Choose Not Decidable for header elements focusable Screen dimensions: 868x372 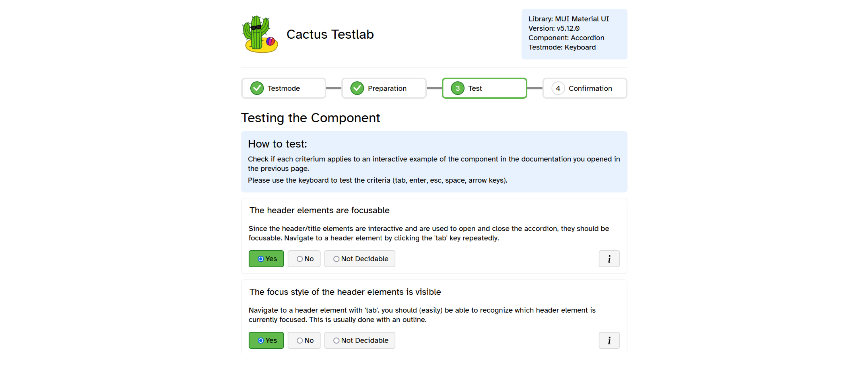(360, 259)
